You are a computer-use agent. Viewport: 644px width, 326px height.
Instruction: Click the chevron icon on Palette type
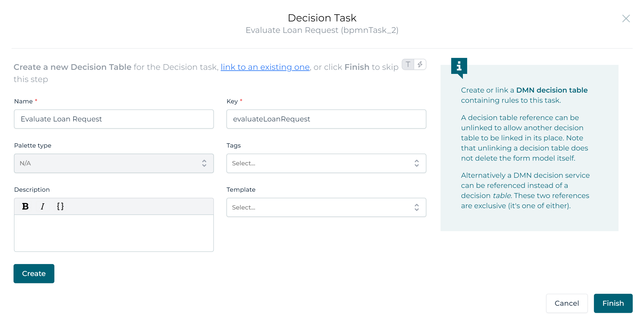click(x=204, y=163)
